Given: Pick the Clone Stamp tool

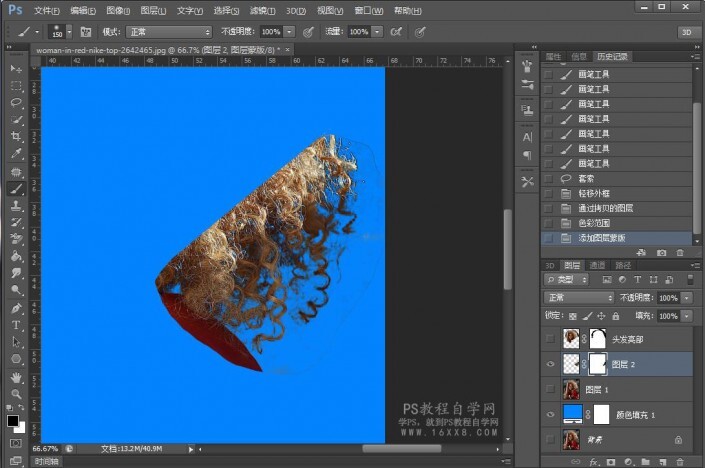Looking at the screenshot, I should 16,204.
